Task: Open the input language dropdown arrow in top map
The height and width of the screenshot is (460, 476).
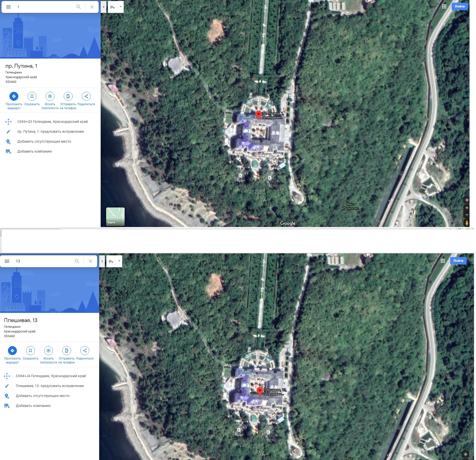Action: coord(121,7)
